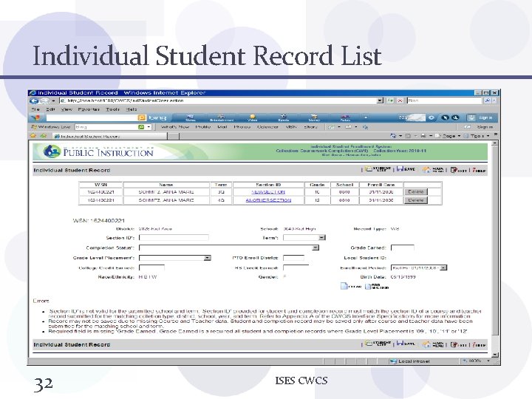Click the ANOTHERSECTION section ID link
The height and width of the screenshot is (399, 532).
(x=268, y=200)
